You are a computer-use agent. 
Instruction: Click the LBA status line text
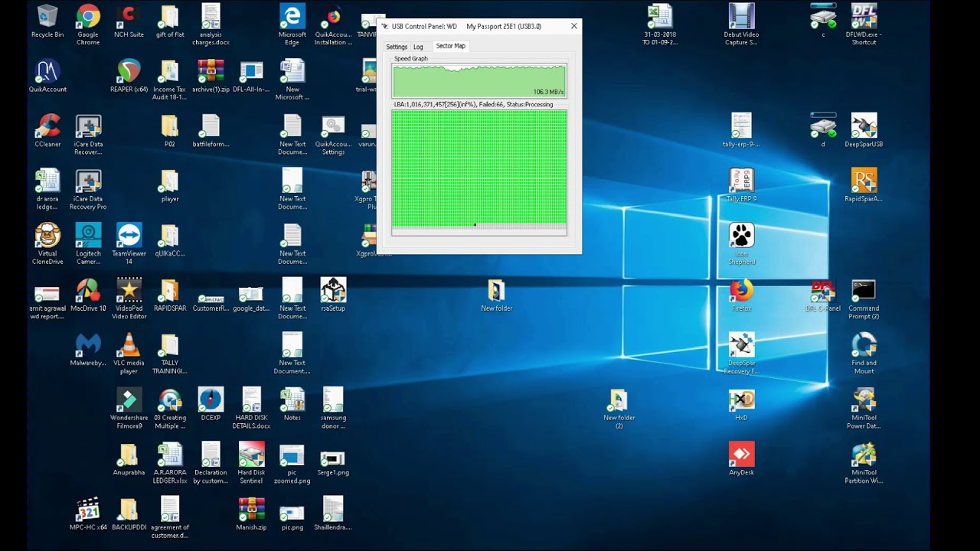pos(473,104)
